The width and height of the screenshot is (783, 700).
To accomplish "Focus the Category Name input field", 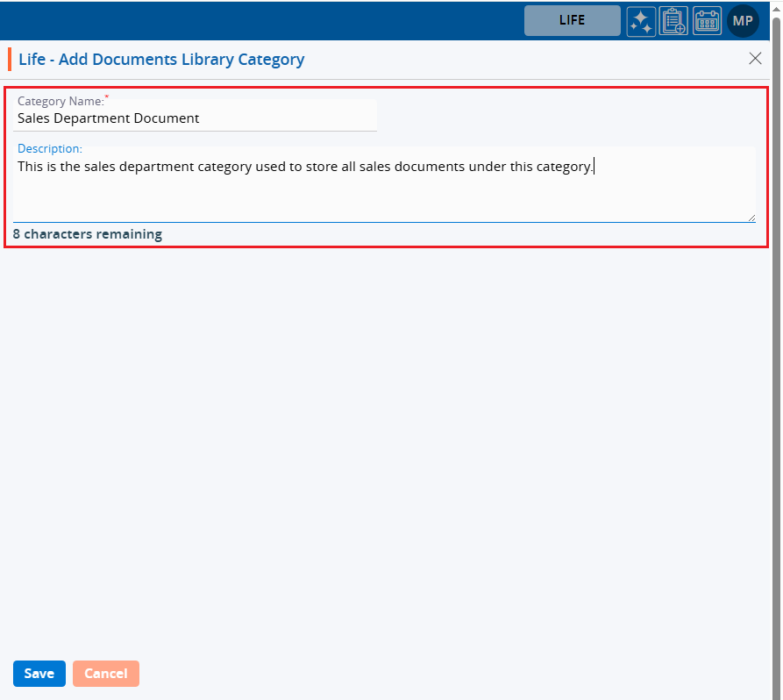I will coord(195,118).
